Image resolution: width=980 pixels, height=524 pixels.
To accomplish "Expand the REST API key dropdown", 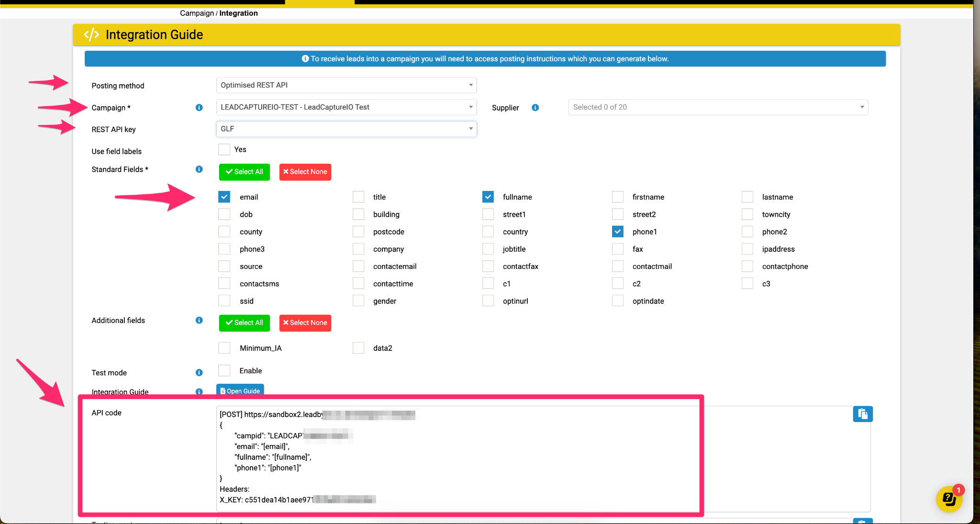I will coord(346,129).
